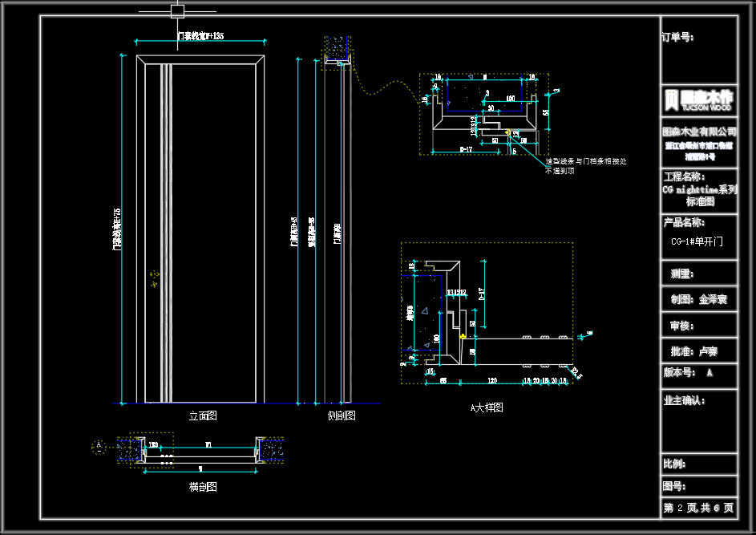Select product name text CG-1#单开门
Screen dimensions: 756x535
[698, 241]
